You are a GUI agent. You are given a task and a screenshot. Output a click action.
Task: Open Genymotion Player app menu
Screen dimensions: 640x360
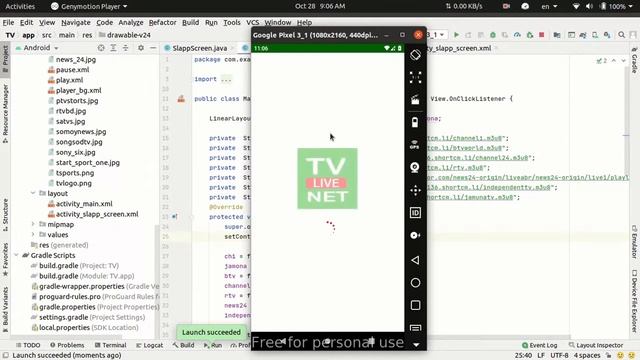89,6
